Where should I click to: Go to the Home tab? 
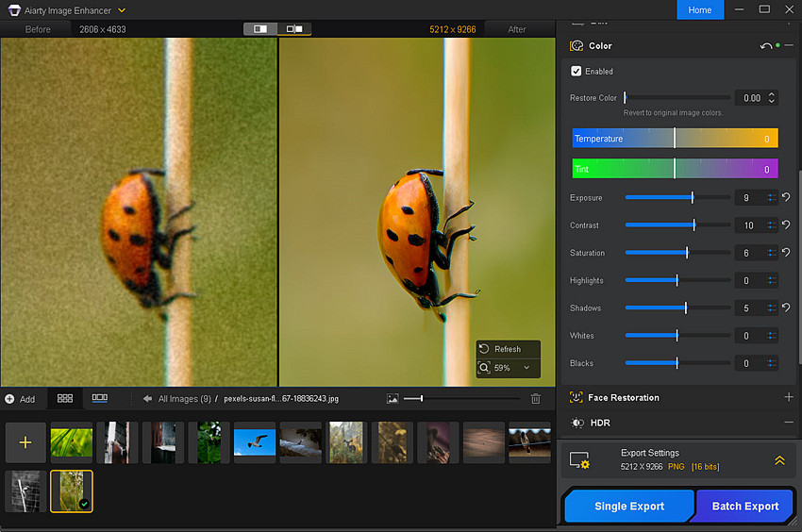point(700,9)
